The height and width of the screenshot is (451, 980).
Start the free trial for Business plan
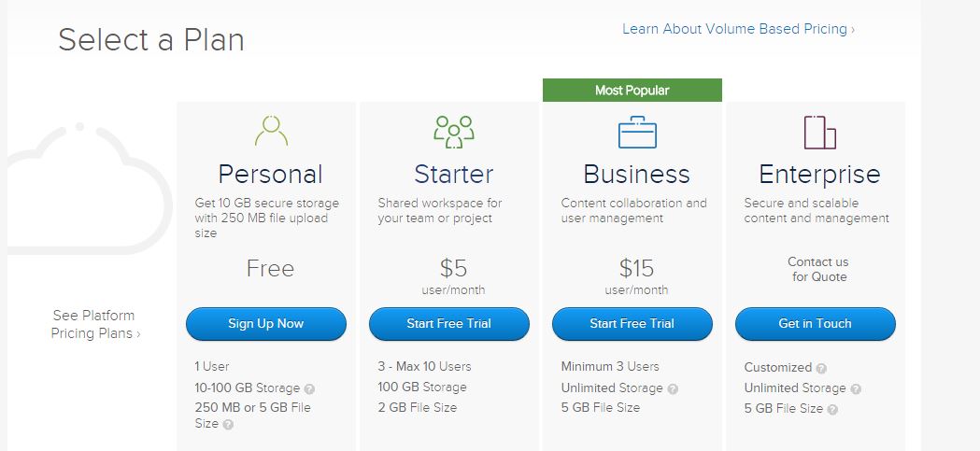pos(632,324)
